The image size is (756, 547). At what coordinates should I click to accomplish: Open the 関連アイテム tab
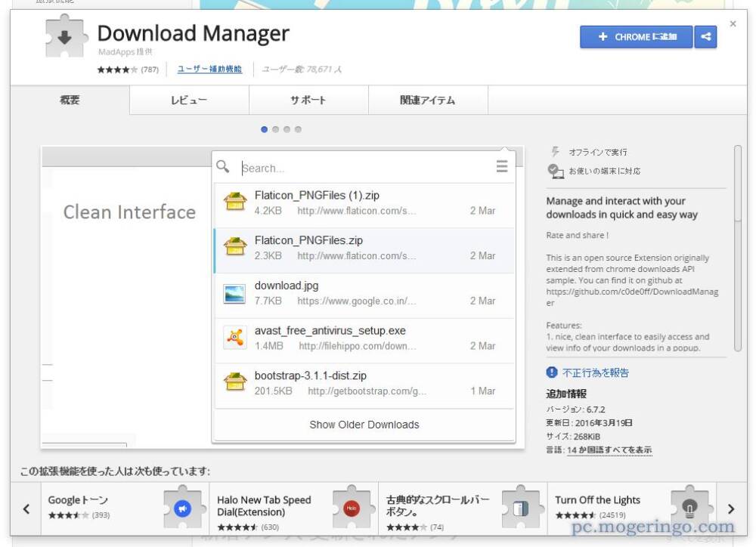click(x=428, y=100)
